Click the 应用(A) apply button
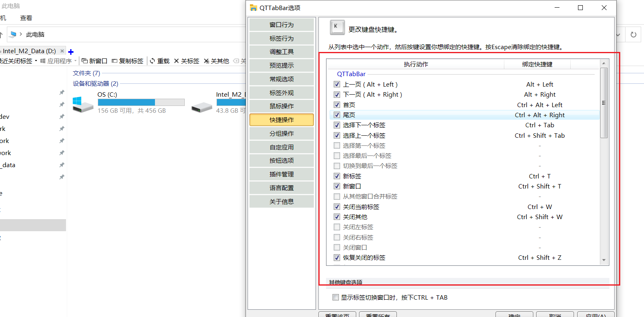The width and height of the screenshot is (644, 317). click(596, 315)
